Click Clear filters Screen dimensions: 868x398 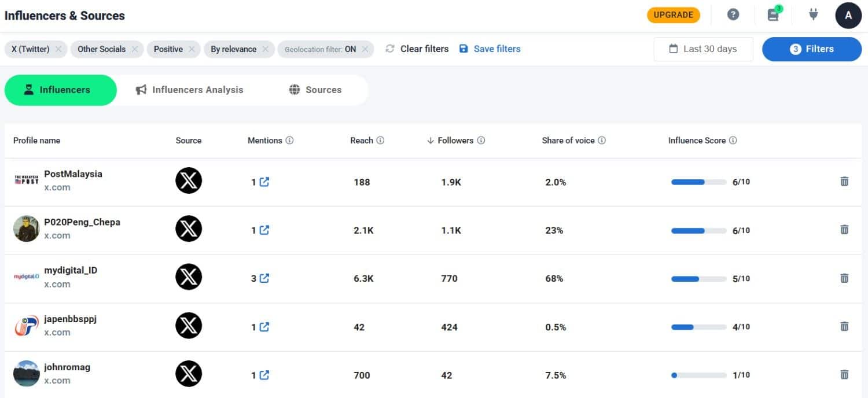pyautogui.click(x=417, y=49)
